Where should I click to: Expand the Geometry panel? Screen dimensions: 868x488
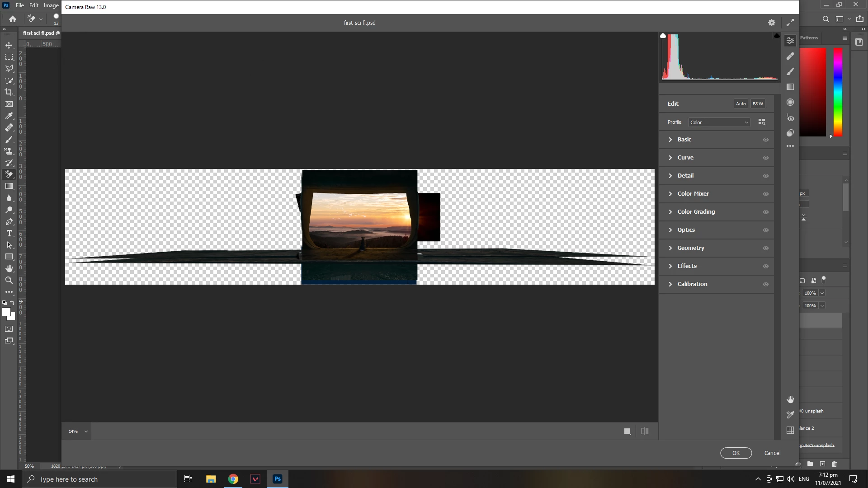[x=691, y=248]
